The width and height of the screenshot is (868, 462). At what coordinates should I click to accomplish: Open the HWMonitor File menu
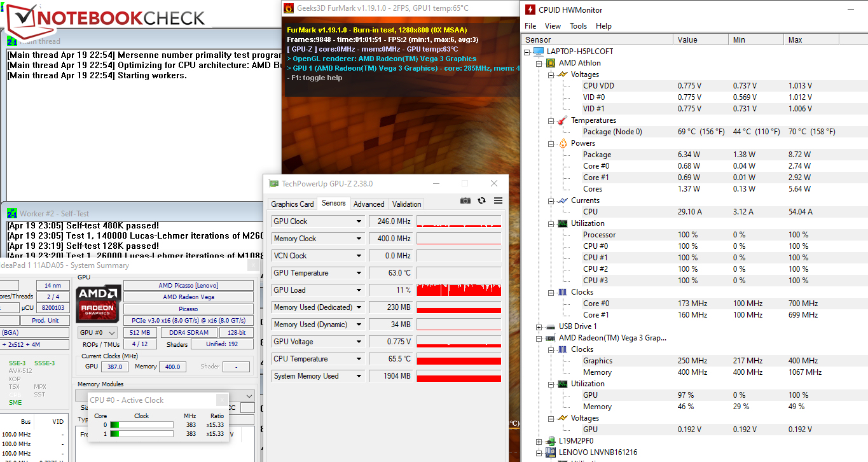tap(530, 26)
